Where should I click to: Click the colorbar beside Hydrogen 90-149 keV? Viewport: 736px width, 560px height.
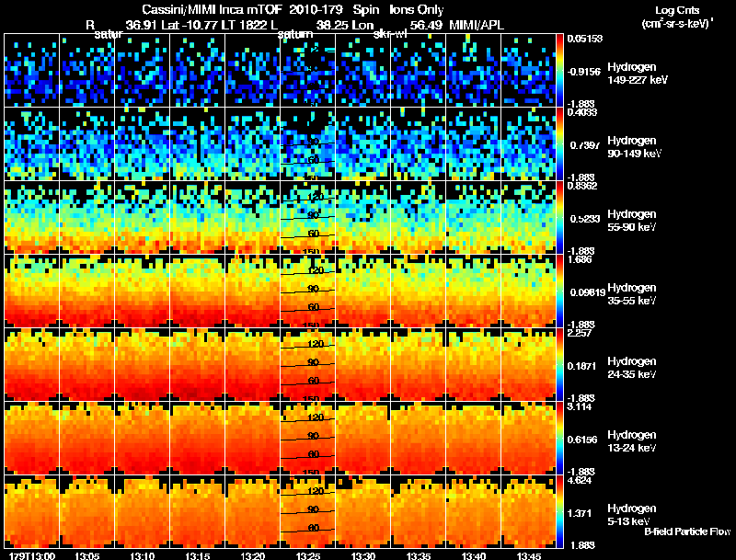(559, 144)
